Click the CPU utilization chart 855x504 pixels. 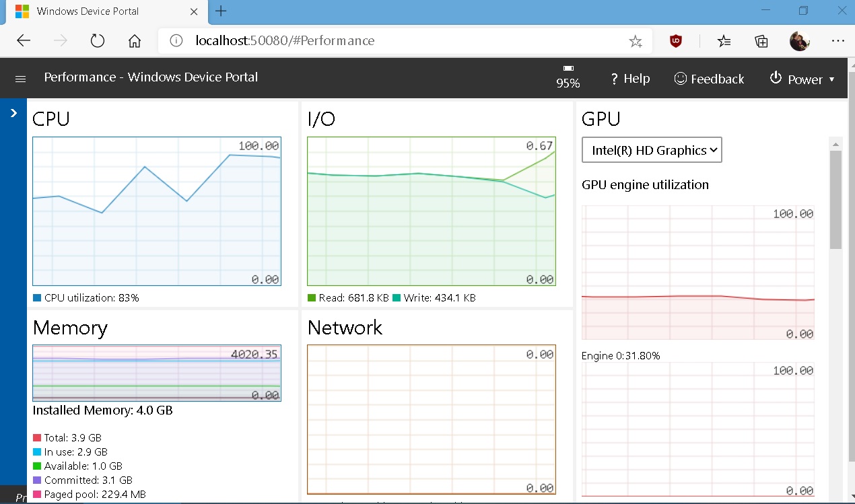point(157,211)
